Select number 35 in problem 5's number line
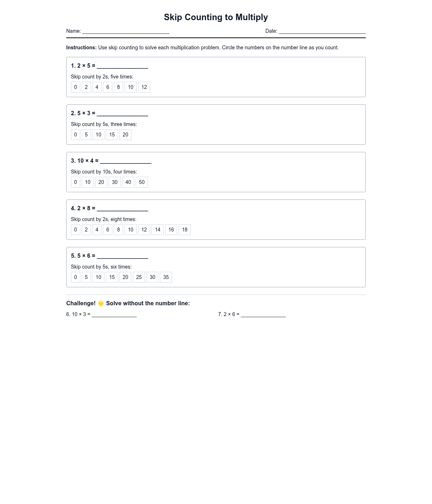The height and width of the screenshot is (504, 432). pyautogui.click(x=166, y=277)
